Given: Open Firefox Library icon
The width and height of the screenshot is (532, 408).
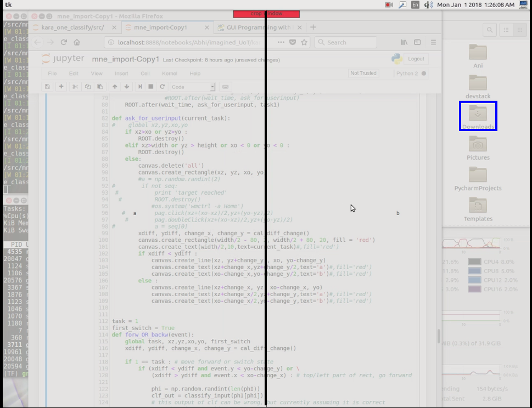Looking at the screenshot, I should pos(404,42).
